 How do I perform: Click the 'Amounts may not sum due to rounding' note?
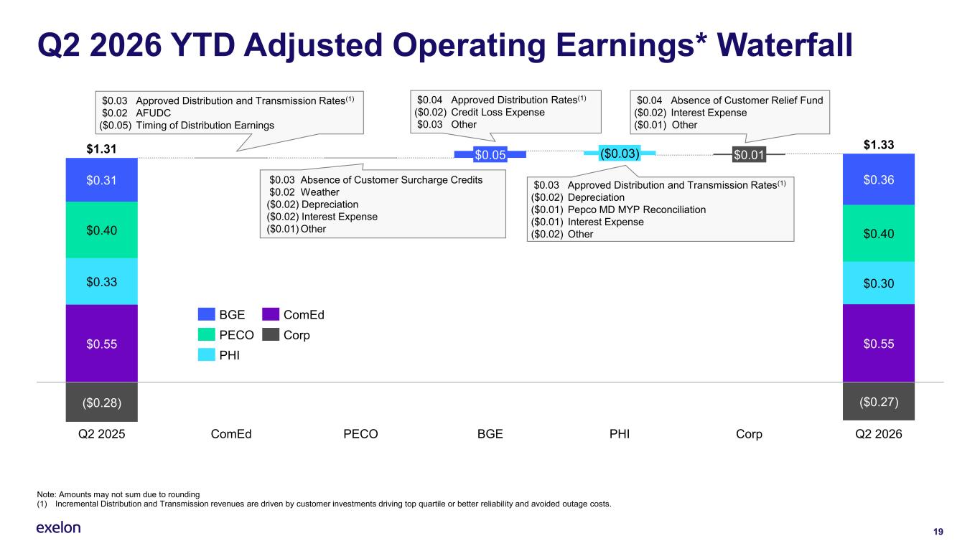click(118, 493)
